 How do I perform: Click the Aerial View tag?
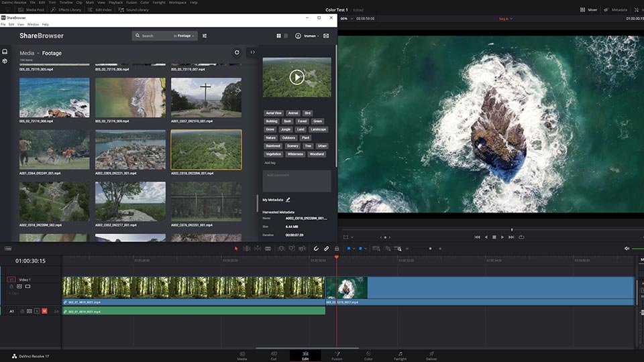point(274,113)
